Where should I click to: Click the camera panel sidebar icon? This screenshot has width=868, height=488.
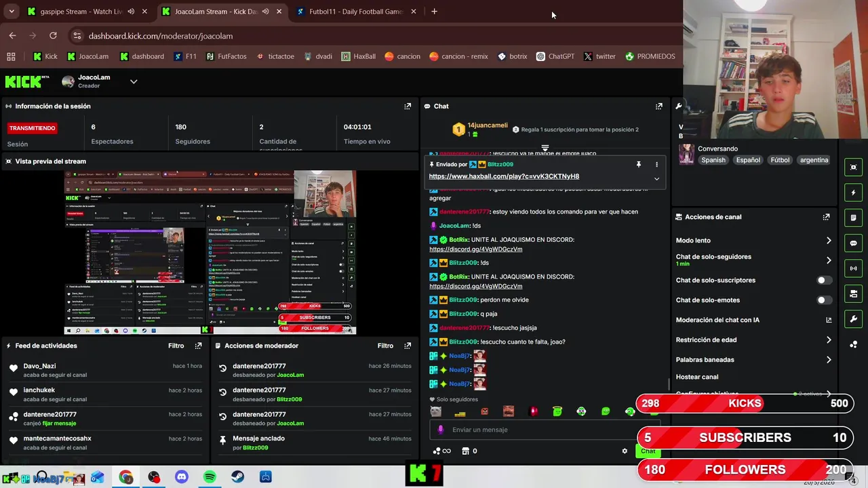click(x=853, y=293)
